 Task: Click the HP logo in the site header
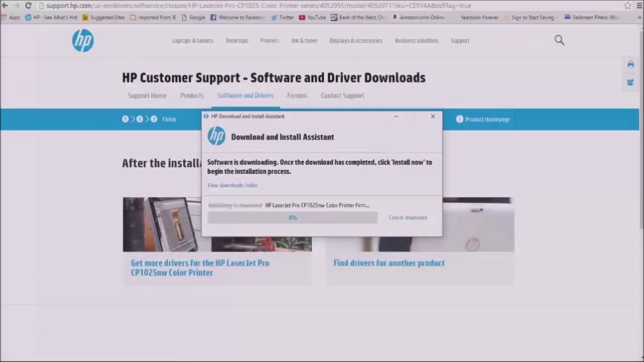pos(83,40)
